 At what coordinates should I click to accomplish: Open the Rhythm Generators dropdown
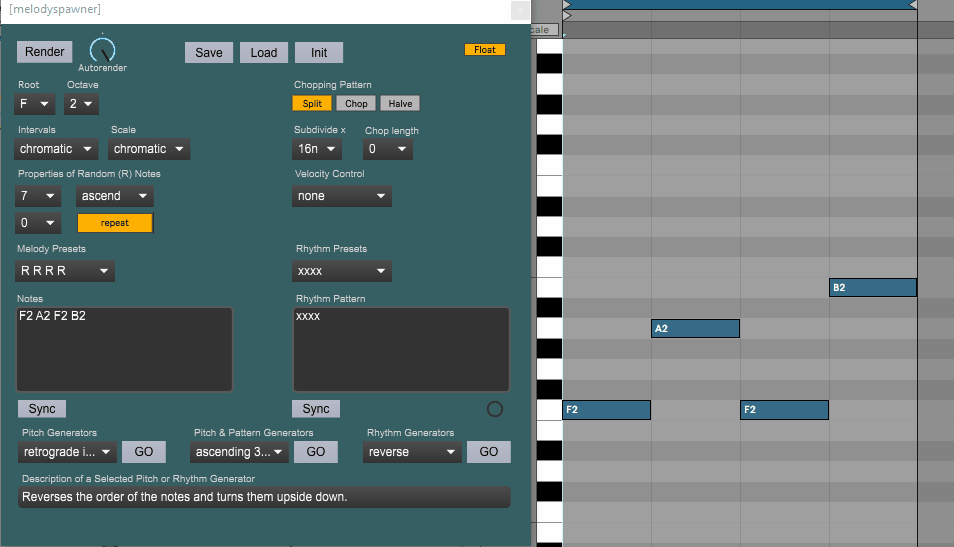tap(412, 452)
